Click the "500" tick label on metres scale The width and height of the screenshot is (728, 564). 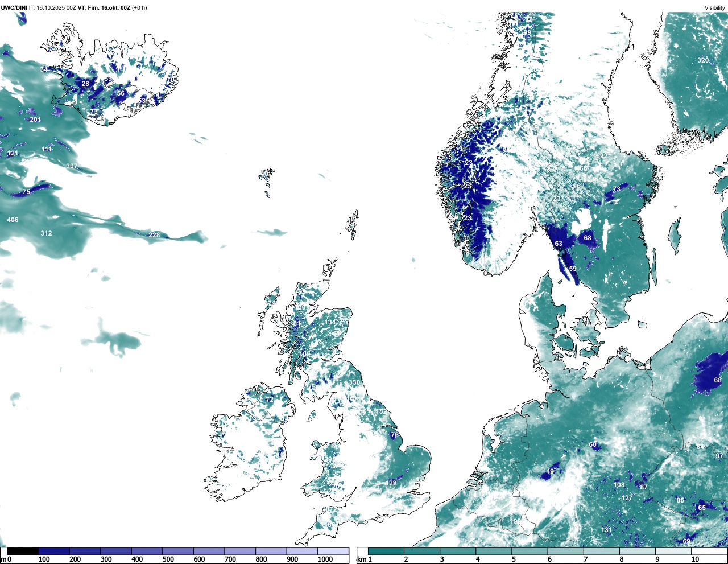click(168, 559)
